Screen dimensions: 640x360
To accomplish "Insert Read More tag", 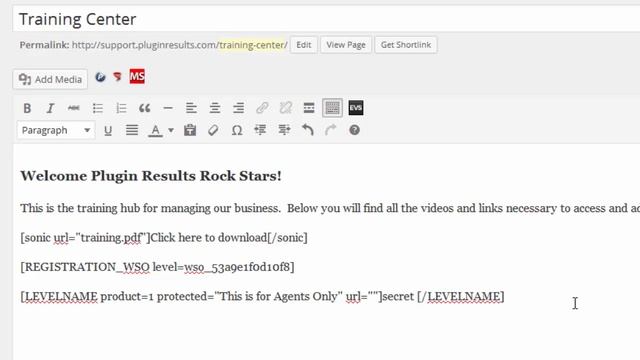I will tap(309, 108).
